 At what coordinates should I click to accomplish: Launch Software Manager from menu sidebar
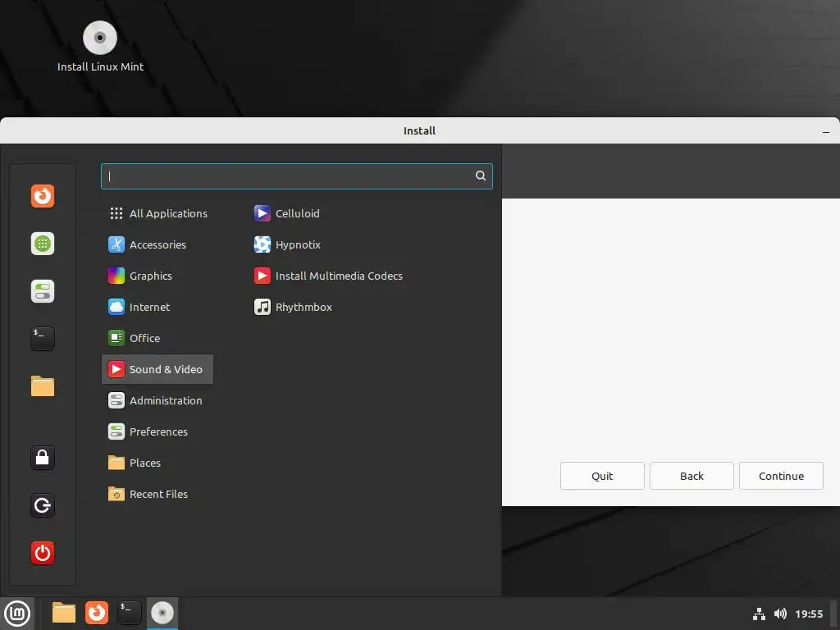[43, 244]
